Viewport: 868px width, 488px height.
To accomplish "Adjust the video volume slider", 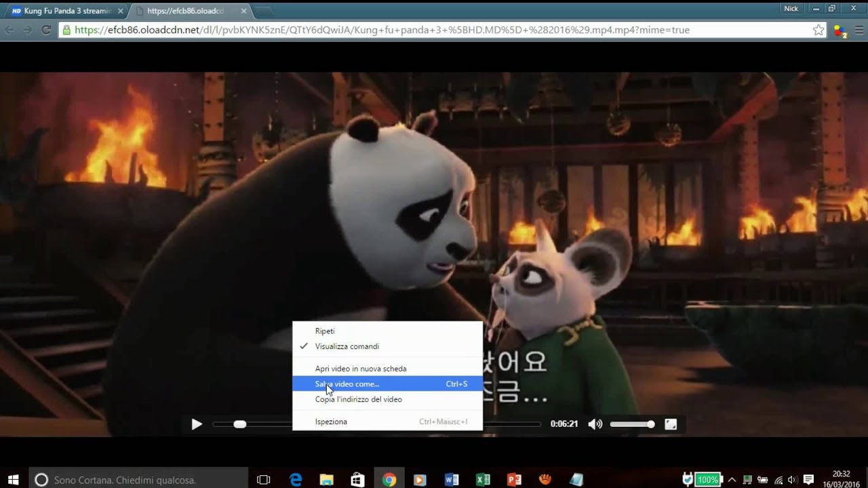I will tap(632, 424).
